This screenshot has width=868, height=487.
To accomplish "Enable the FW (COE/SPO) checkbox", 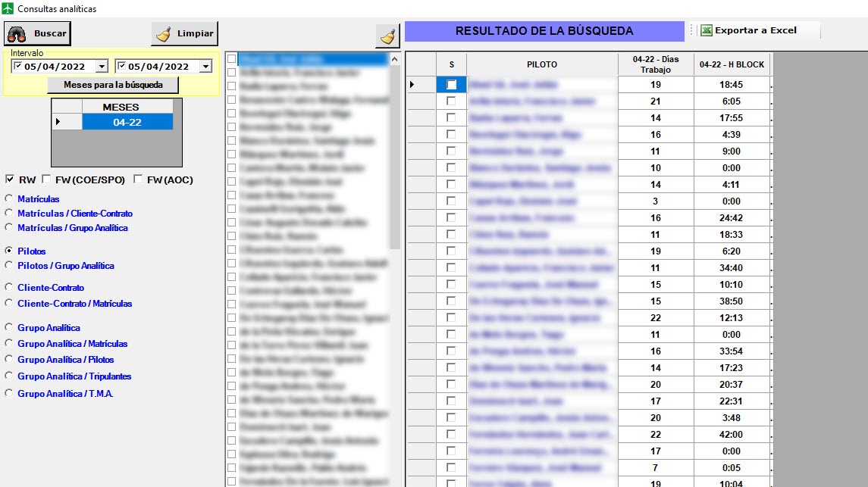I will 46,180.
